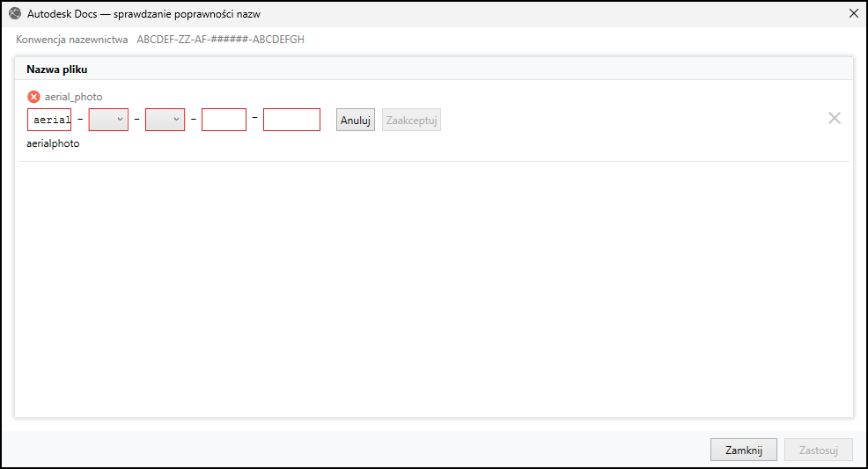
Task: Click the last empty text field of the name
Action: (x=291, y=120)
